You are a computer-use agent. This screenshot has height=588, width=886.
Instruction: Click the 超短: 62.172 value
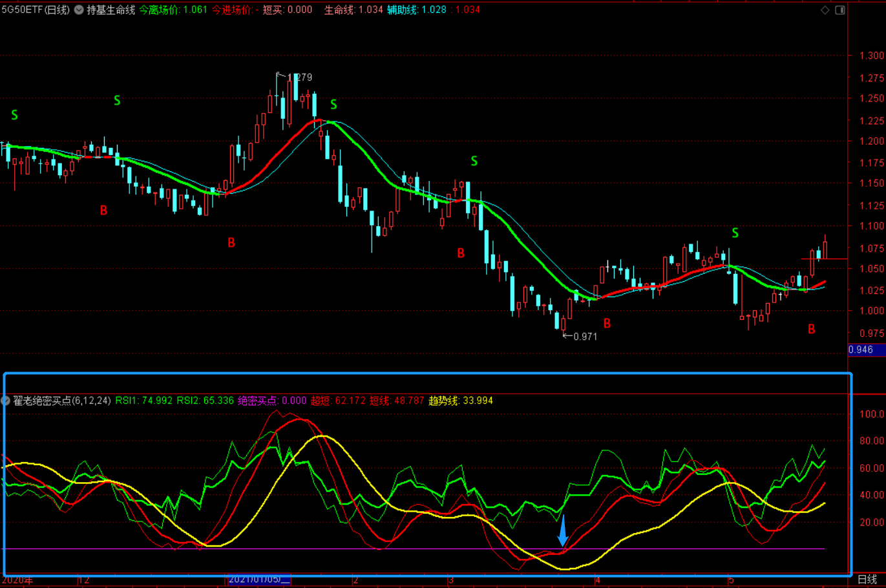339,401
